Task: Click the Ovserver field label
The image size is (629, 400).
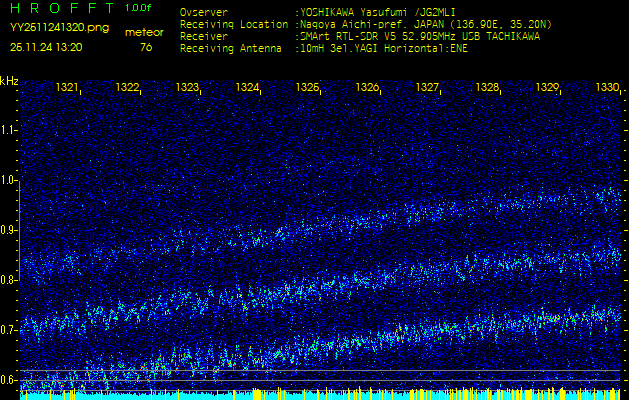Action: (x=204, y=12)
